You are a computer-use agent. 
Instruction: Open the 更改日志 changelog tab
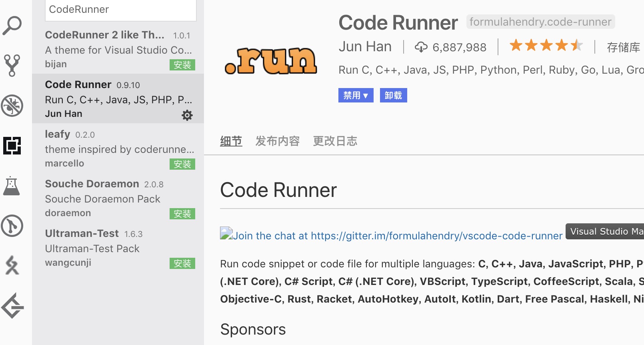(x=335, y=141)
